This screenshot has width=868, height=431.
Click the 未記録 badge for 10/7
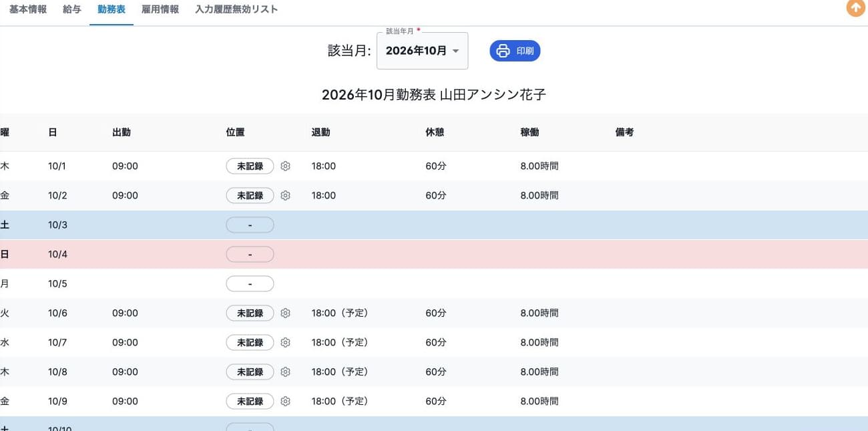250,343
